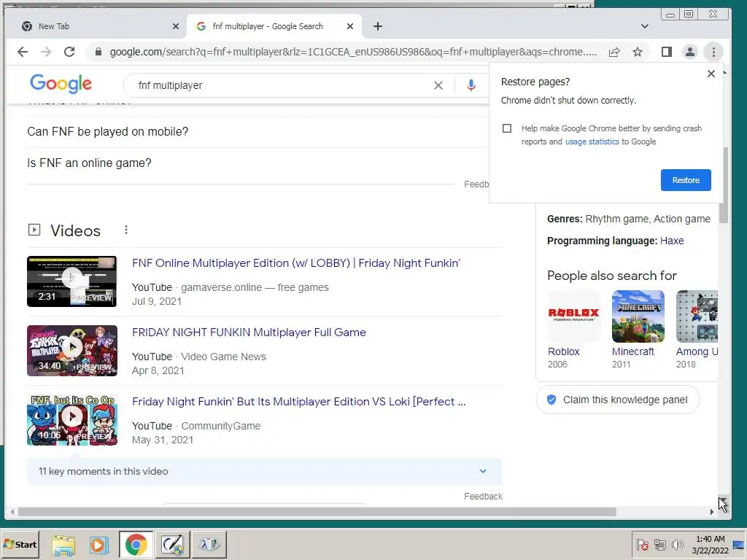This screenshot has width=747, height=560.
Task: Open Action Center flag in the system tray
Action: tap(642, 544)
